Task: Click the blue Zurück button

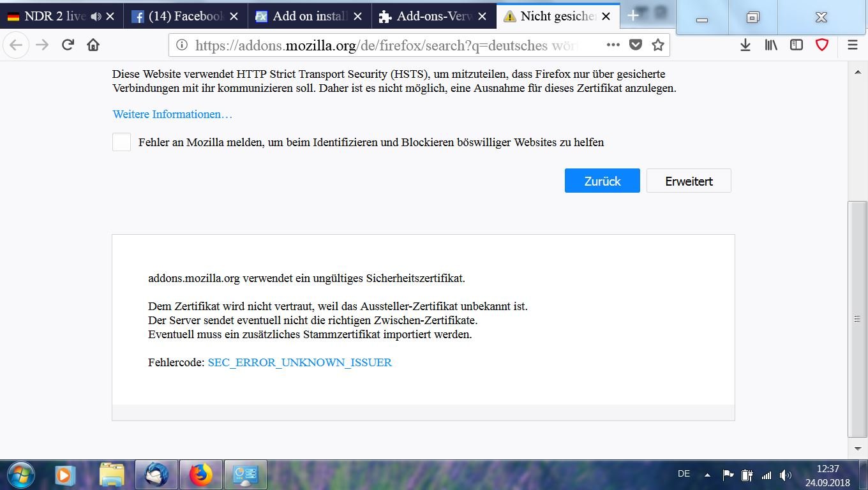Action: pos(602,181)
